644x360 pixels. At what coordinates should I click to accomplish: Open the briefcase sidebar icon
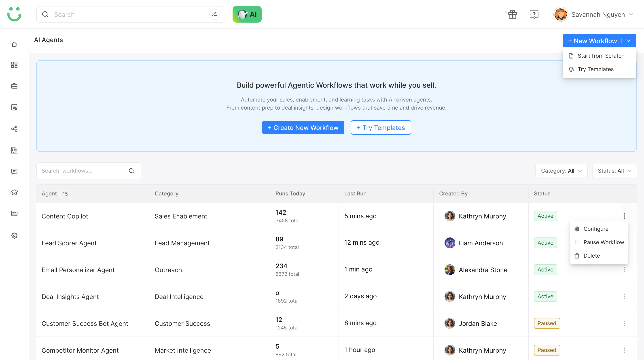(14, 86)
